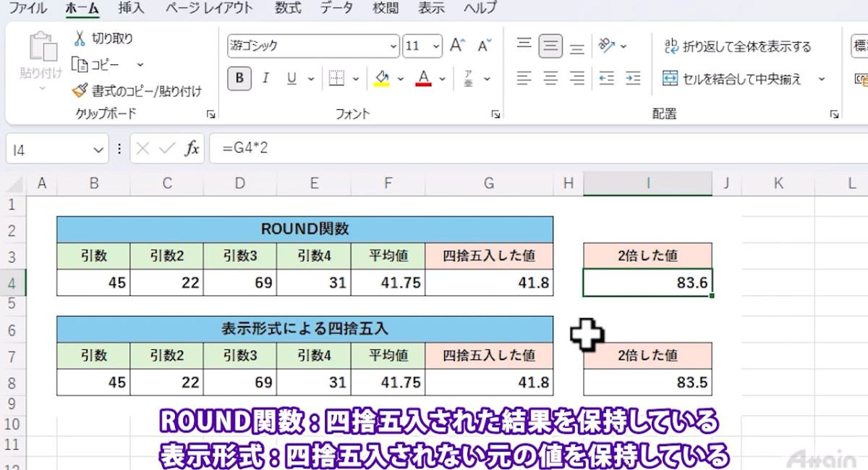Screen dimensions: 868x470
Task: Open the Help (ヘルプ) tab
Action: [x=480, y=9]
